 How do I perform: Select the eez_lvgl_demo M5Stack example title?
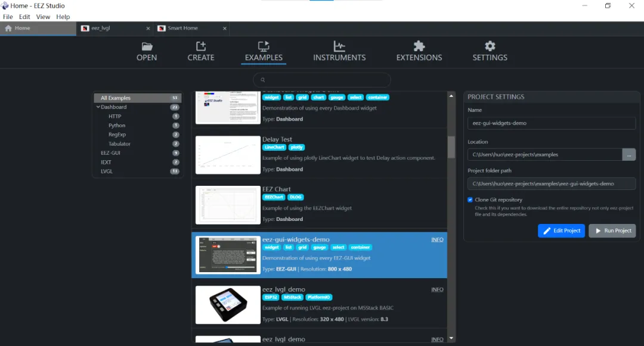pyautogui.click(x=283, y=289)
